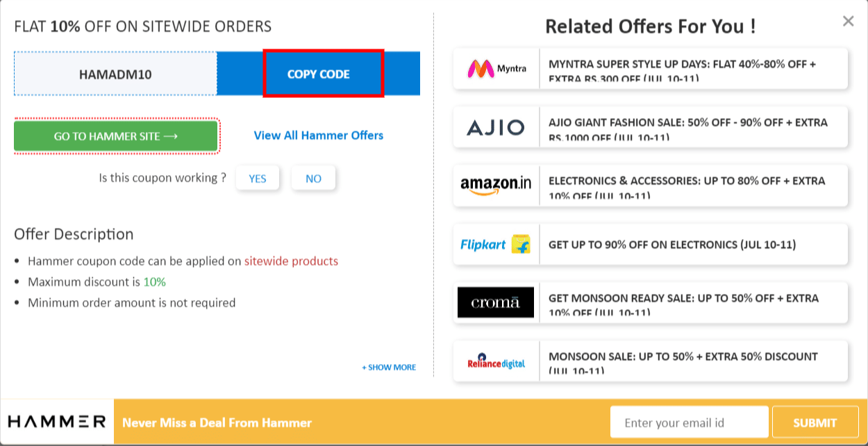
Task: Expand offer details via SHOW MORE
Action: coord(389,367)
